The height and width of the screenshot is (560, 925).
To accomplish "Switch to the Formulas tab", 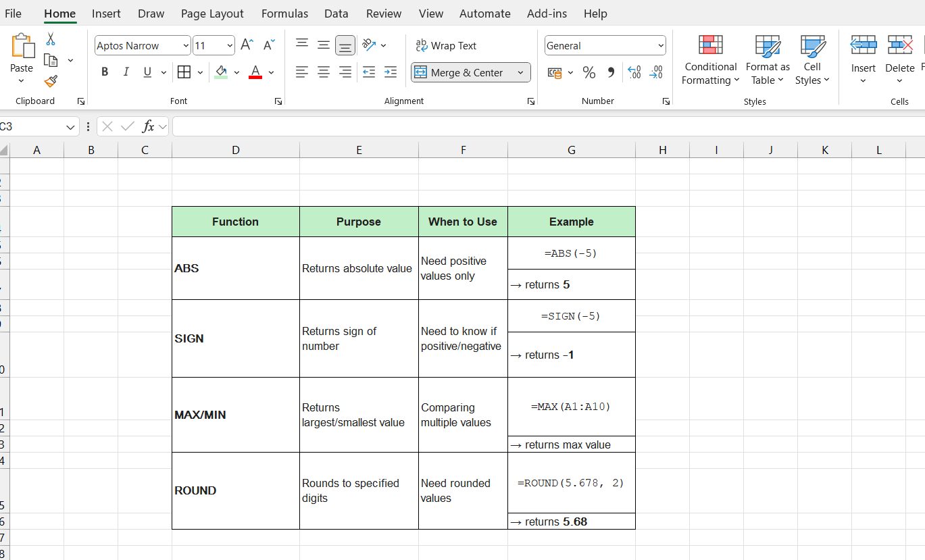I will pyautogui.click(x=284, y=14).
